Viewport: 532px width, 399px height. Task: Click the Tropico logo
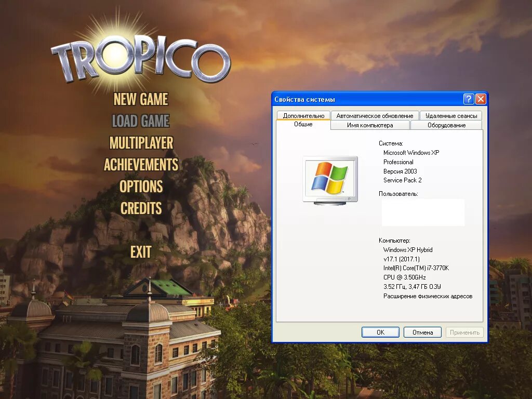click(141, 58)
